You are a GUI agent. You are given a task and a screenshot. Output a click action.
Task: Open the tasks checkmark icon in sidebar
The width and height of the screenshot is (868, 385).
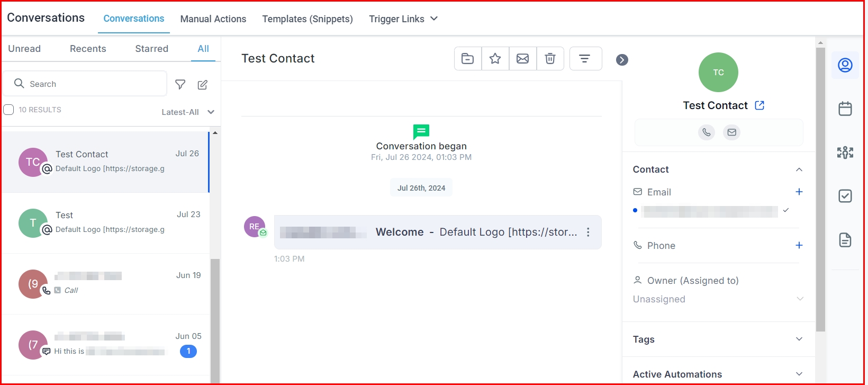pyautogui.click(x=845, y=196)
